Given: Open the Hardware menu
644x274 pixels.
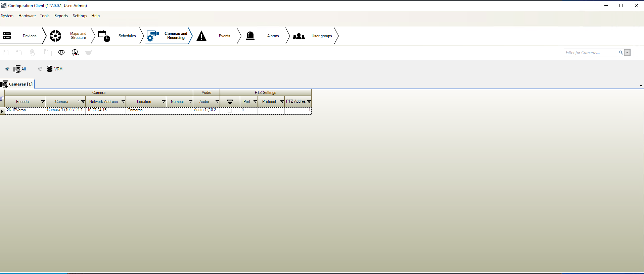Looking at the screenshot, I should click(x=27, y=16).
